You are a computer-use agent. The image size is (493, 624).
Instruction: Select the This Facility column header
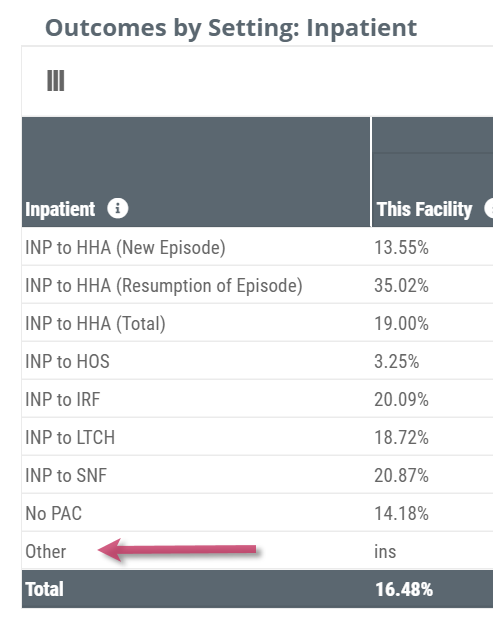(x=425, y=209)
